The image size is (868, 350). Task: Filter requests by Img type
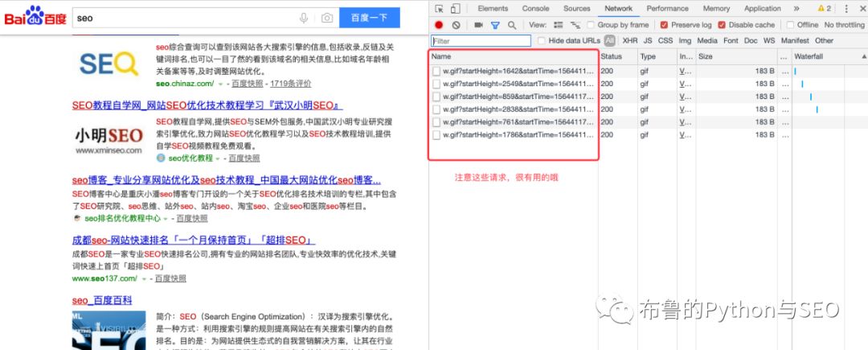point(685,40)
